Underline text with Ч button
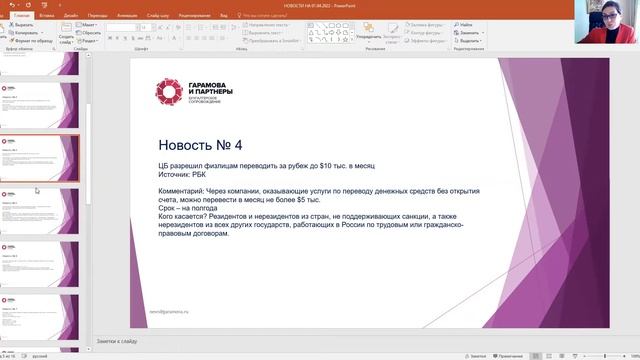640x360 pixels. coord(125,38)
